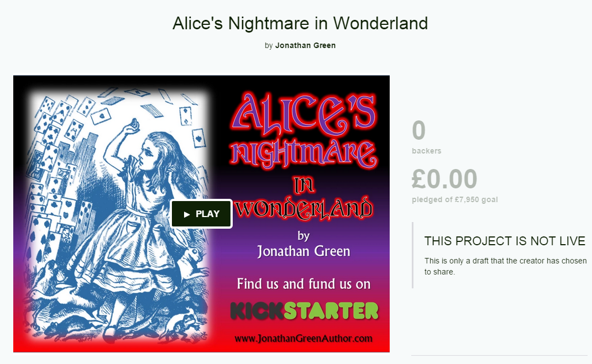Viewport: 592px width, 364px height.
Task: Click the 'Jonathan Green' name inside the video
Action: [x=304, y=251]
